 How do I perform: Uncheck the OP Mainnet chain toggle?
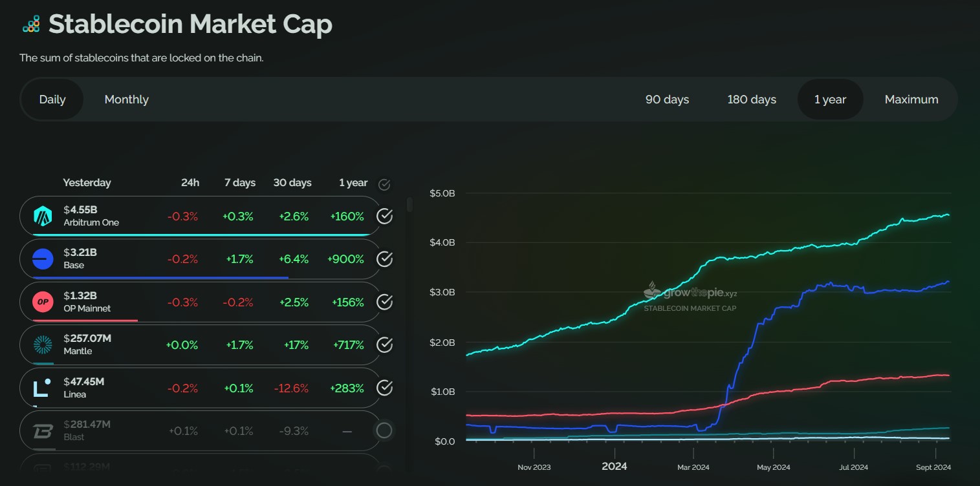point(384,302)
